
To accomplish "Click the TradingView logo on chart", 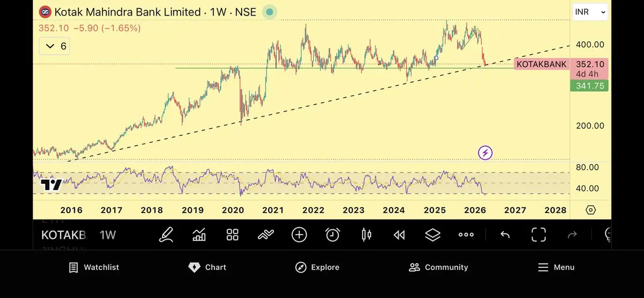I will click(52, 185).
